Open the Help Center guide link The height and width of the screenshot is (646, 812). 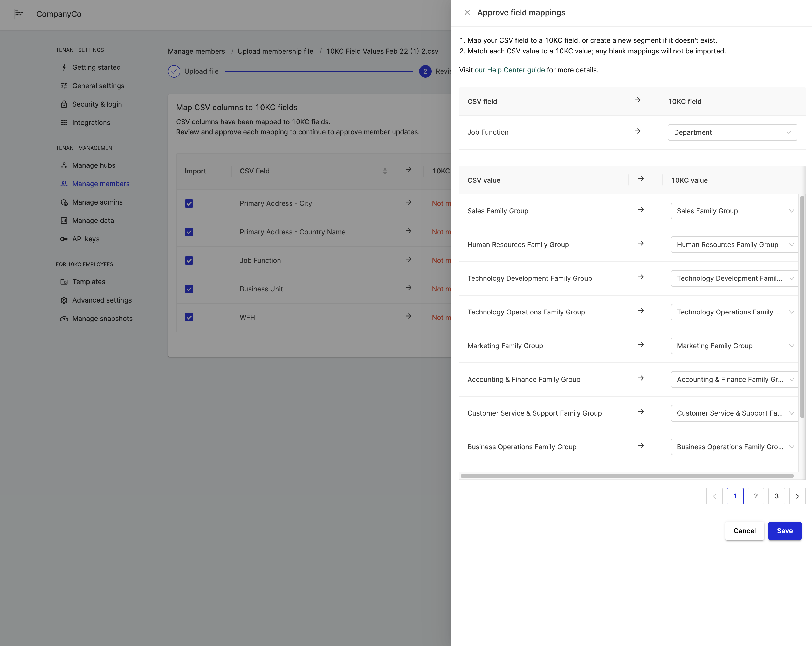coord(510,70)
